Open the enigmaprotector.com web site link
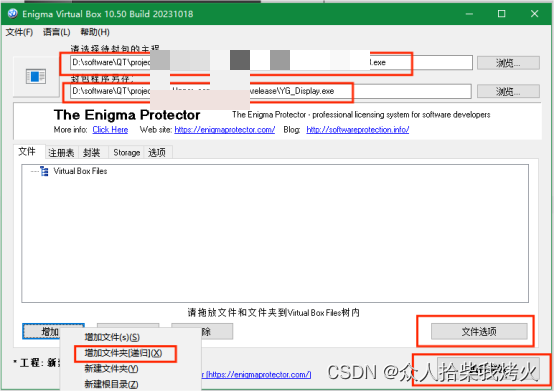554x392 pixels. [225, 130]
